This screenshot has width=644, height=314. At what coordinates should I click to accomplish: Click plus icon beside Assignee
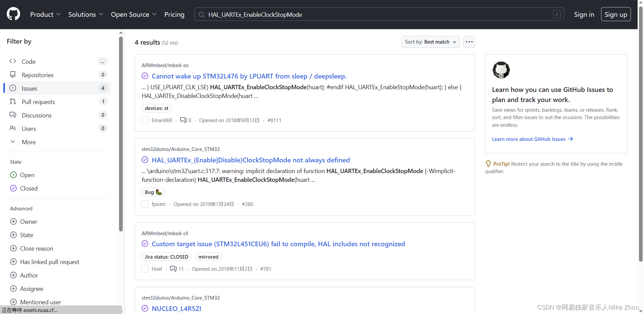pyautogui.click(x=13, y=289)
